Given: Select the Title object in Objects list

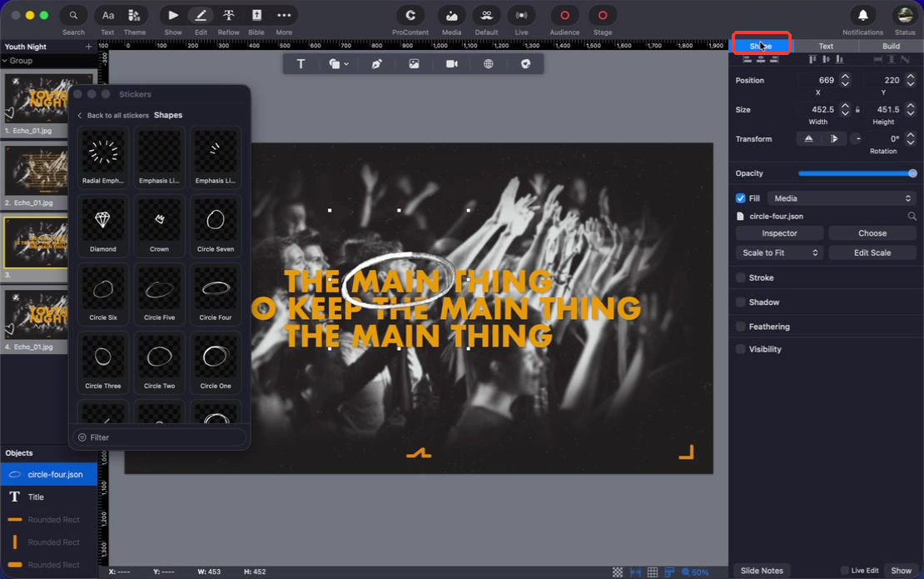Looking at the screenshot, I should tap(49, 497).
